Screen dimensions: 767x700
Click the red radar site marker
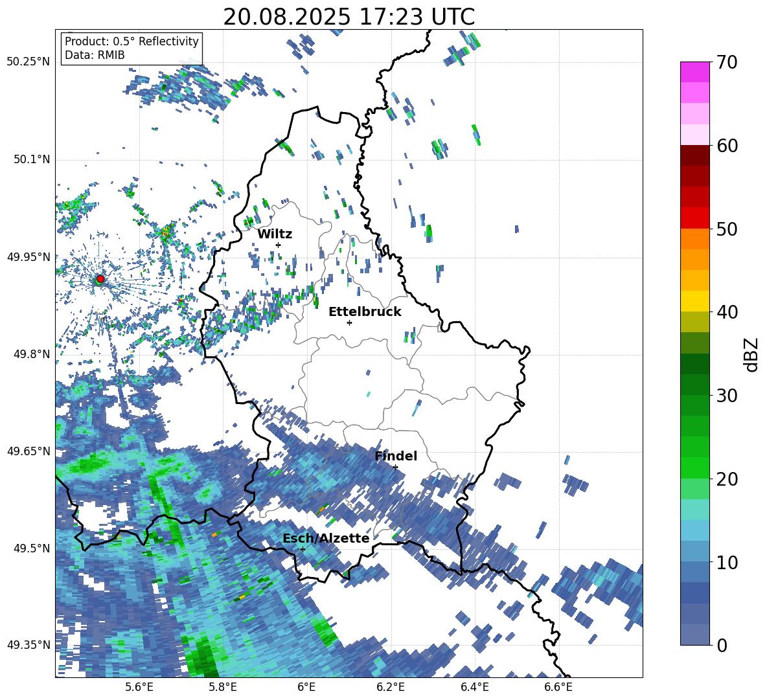(x=100, y=279)
